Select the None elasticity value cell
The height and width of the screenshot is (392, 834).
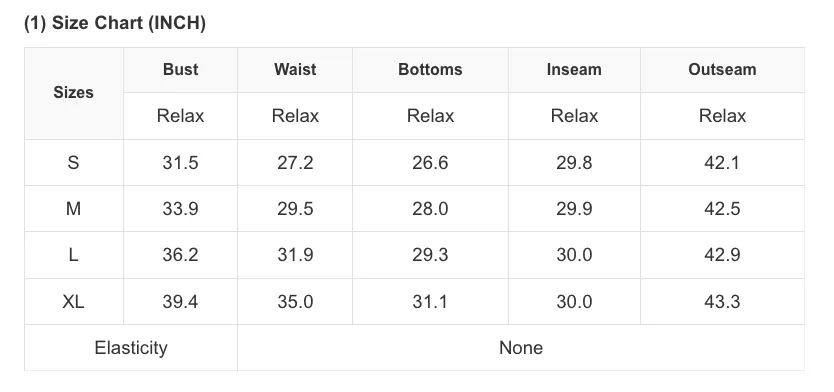pyautogui.click(x=521, y=348)
